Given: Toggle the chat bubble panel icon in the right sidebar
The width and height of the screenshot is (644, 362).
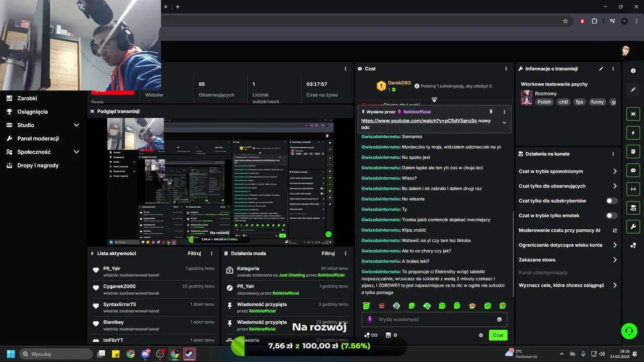Looking at the screenshot, I should (x=633, y=170).
